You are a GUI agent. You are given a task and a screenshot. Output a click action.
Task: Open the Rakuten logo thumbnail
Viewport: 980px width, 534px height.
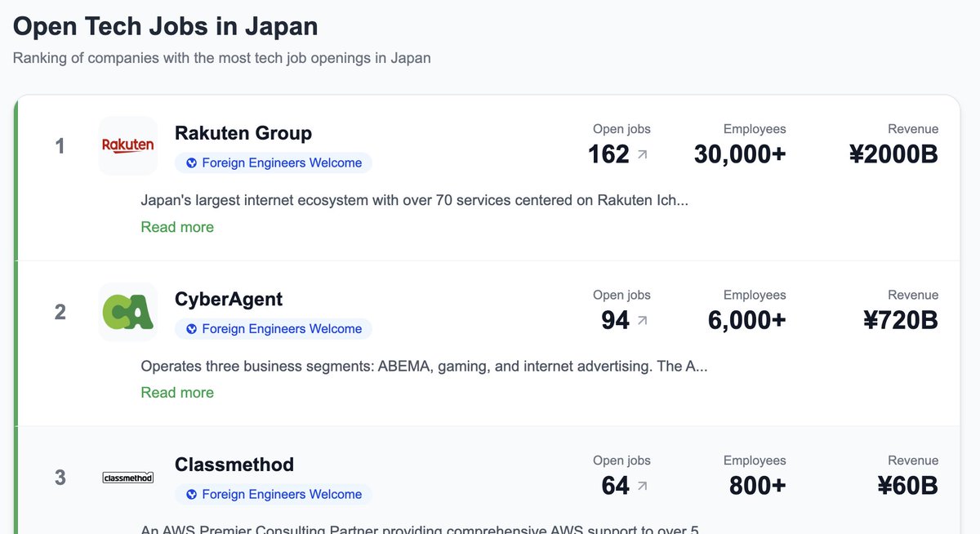pyautogui.click(x=128, y=145)
